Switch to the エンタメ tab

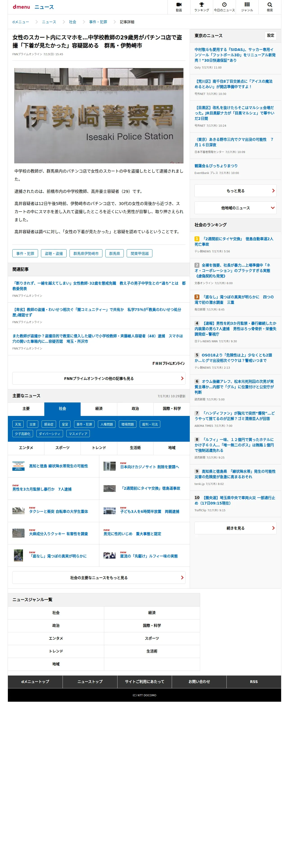[x=26, y=448]
